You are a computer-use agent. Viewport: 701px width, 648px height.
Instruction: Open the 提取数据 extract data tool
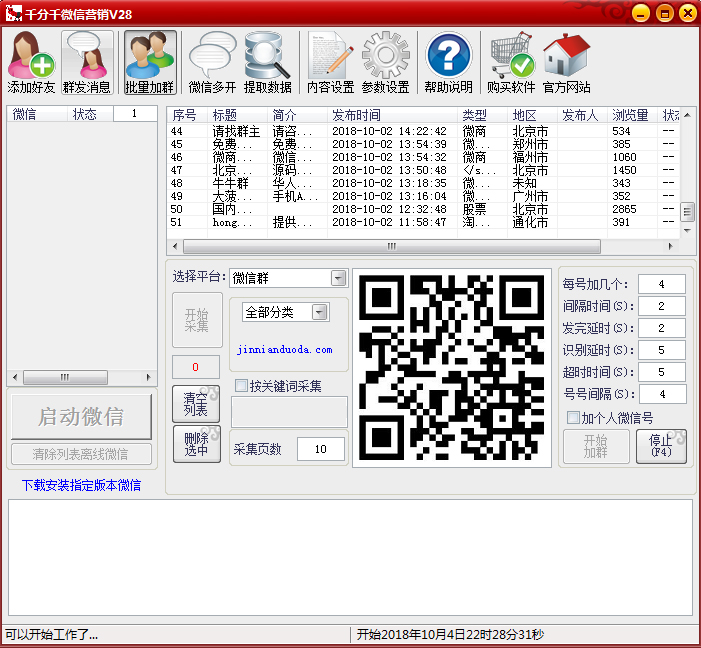(268, 63)
